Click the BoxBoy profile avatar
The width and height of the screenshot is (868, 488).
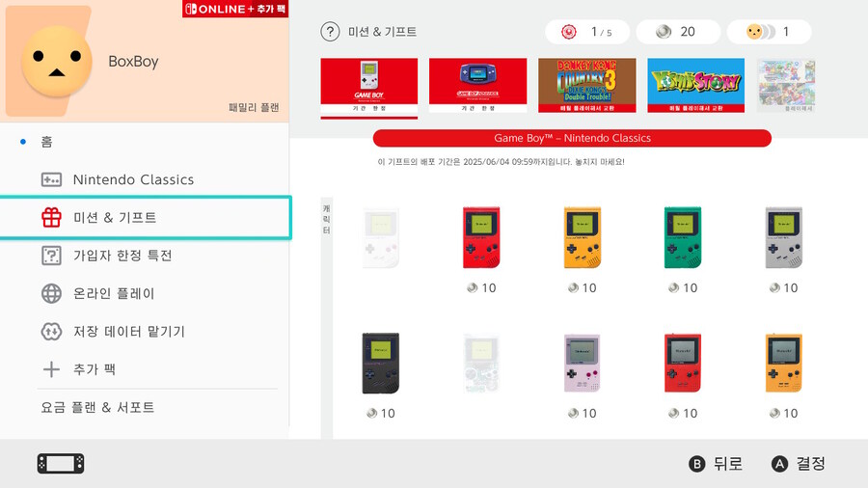pyautogui.click(x=57, y=61)
